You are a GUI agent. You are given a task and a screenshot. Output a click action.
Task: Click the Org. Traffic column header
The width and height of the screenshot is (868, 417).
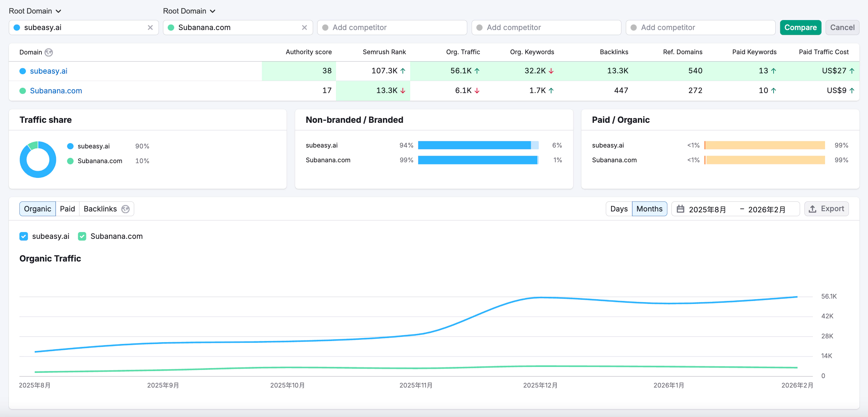coord(463,52)
